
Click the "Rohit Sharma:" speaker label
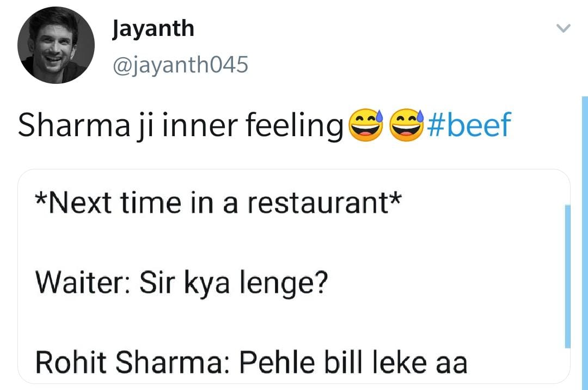pos(128,362)
